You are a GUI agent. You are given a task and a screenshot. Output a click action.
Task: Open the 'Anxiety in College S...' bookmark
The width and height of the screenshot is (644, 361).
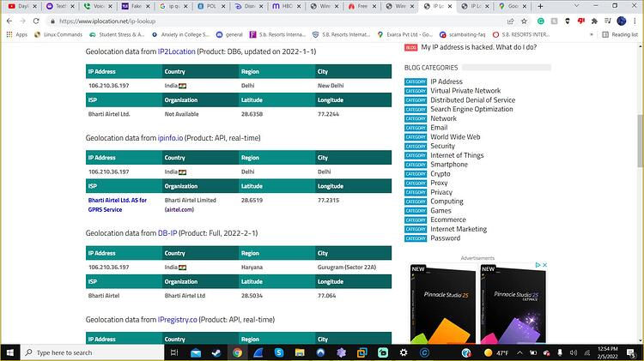(x=180, y=34)
